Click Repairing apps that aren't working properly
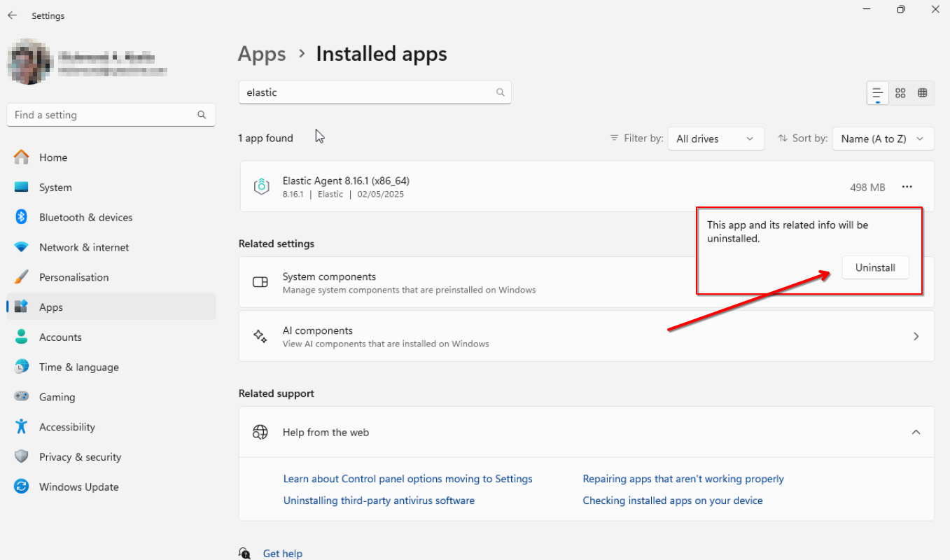The height and width of the screenshot is (560, 950). point(683,479)
